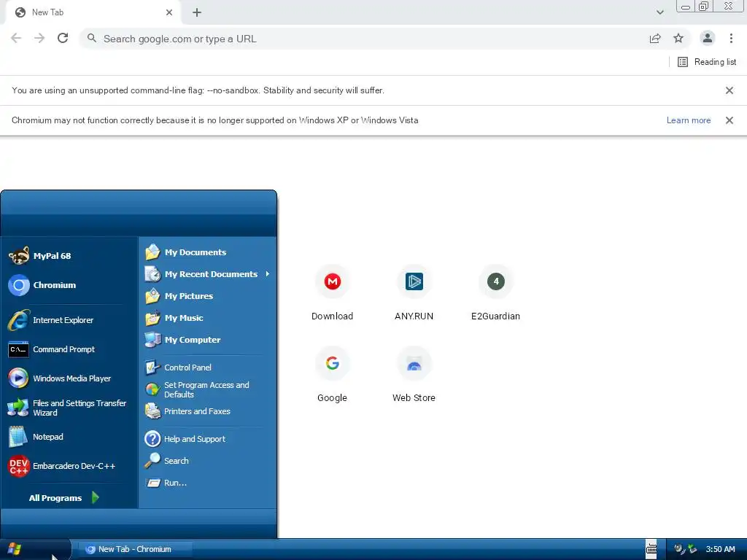The image size is (747, 560).
Task: Click the system clock 3:50 AM
Action: (720, 549)
